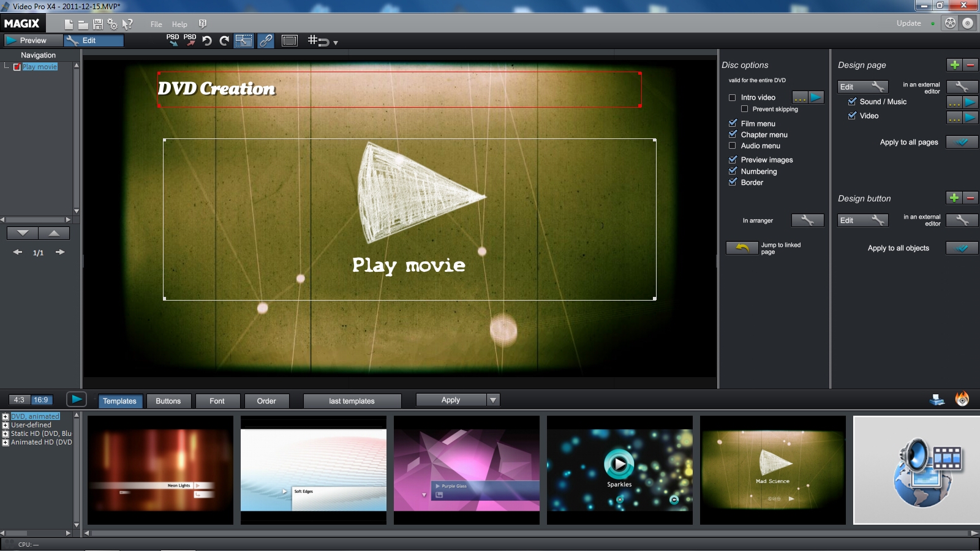
Task: Edit design button in an external editor
Action: tap(962, 220)
